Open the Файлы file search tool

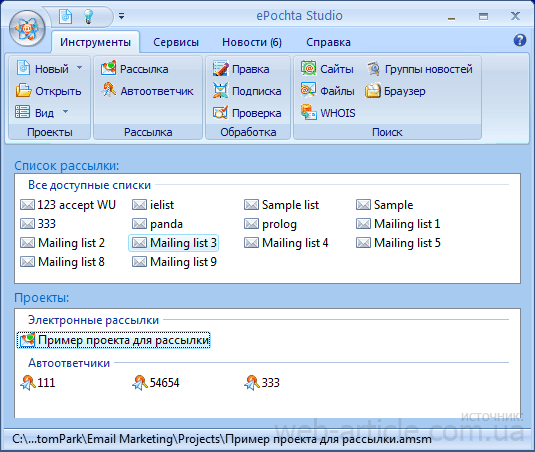pyautogui.click(x=328, y=91)
